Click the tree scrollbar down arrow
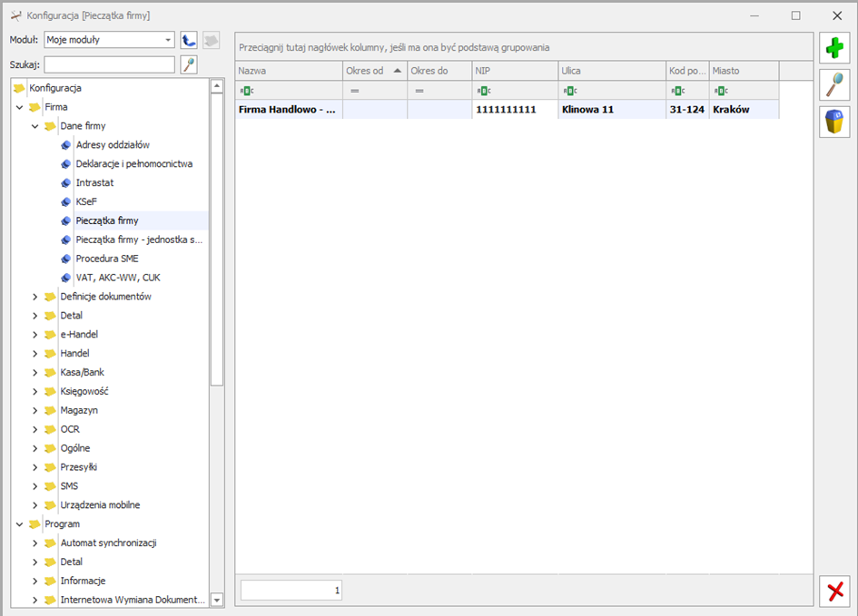The width and height of the screenshot is (858, 616). click(216, 600)
